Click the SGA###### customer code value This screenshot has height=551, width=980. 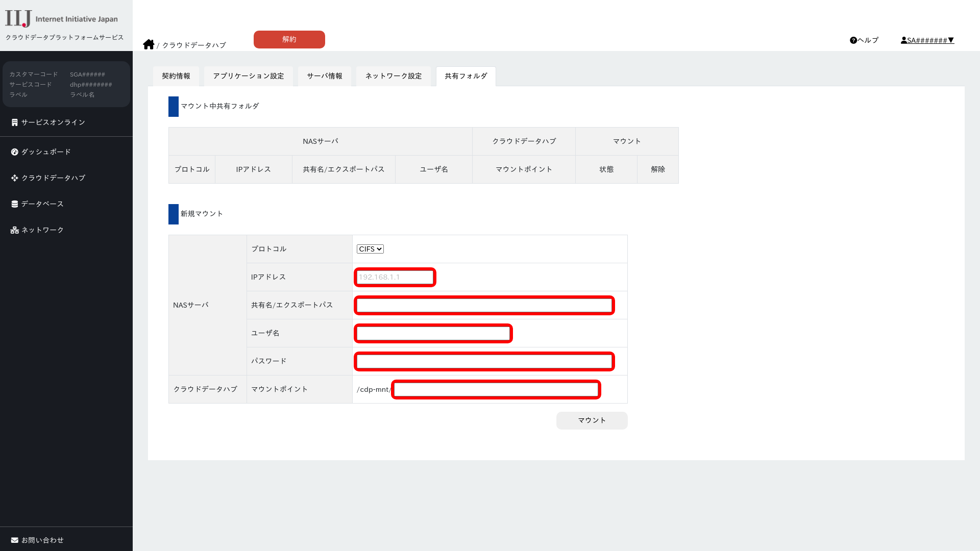[x=87, y=74]
